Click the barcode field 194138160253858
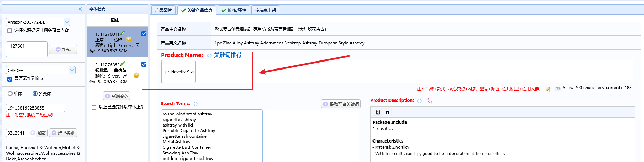This screenshot has height=162, width=644. pyautogui.click(x=36, y=108)
